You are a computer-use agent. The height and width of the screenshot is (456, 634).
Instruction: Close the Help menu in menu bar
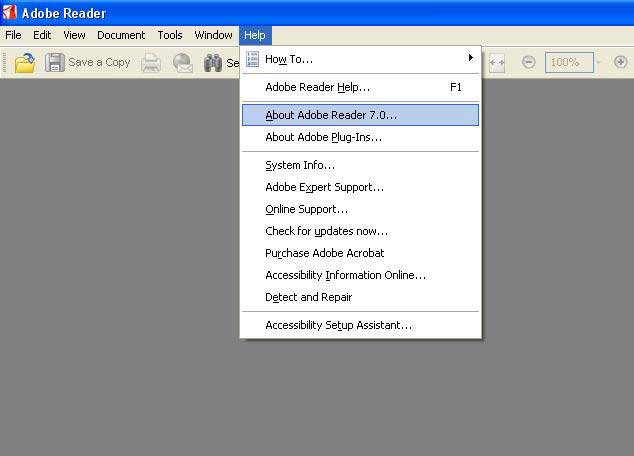(x=255, y=35)
